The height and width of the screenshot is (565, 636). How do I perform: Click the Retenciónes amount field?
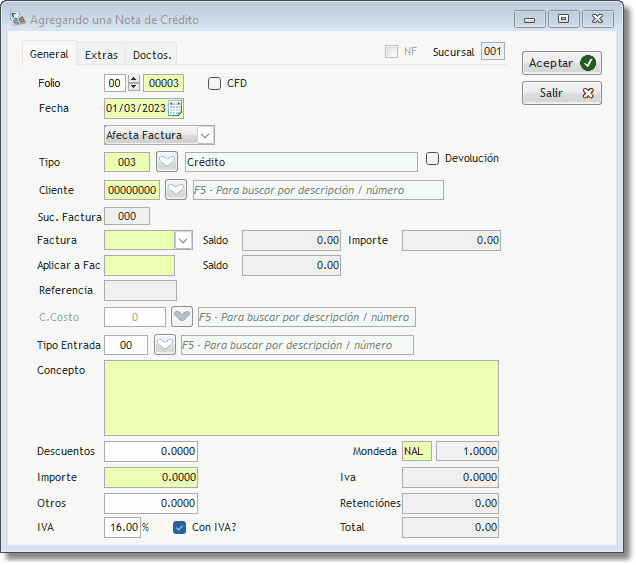coord(450,503)
